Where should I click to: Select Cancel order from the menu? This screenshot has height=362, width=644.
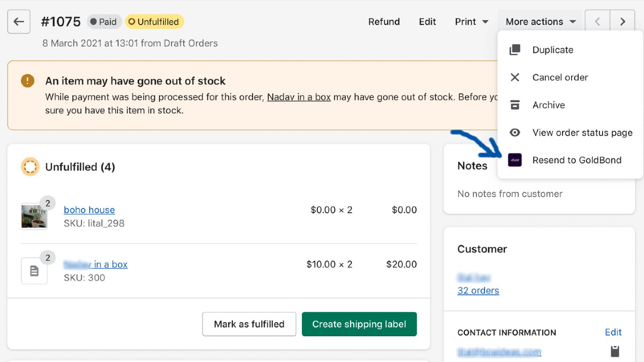560,77
